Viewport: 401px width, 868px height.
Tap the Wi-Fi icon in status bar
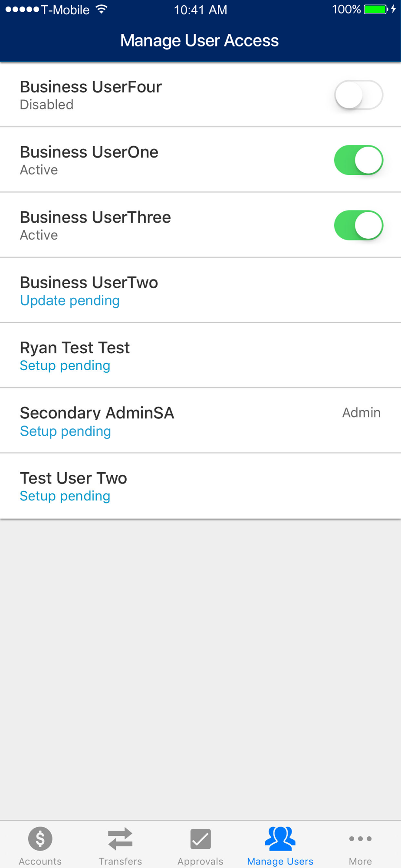tap(102, 9)
